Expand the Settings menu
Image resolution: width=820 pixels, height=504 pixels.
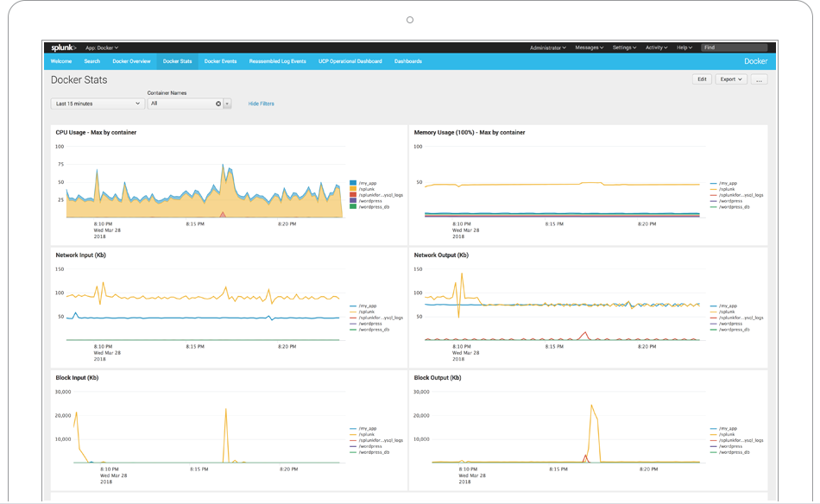(624, 47)
